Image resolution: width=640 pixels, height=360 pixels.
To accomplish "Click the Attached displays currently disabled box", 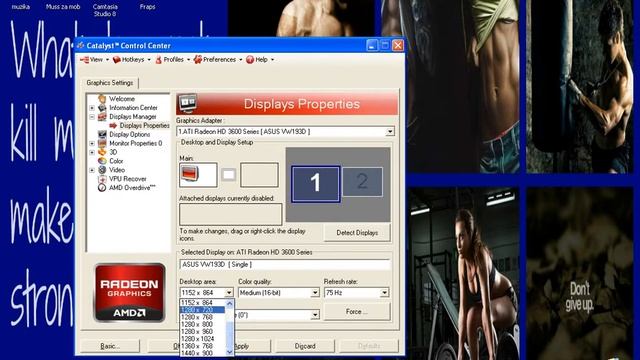I will 231,214.
